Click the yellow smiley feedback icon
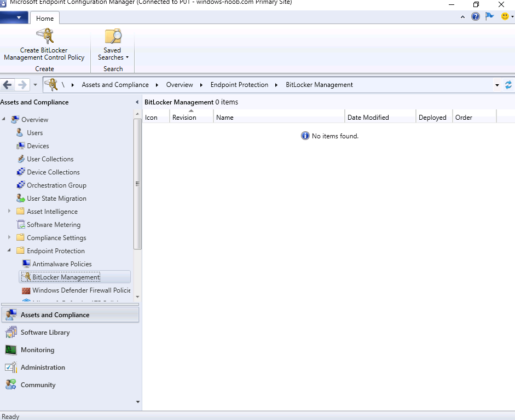 click(x=505, y=16)
